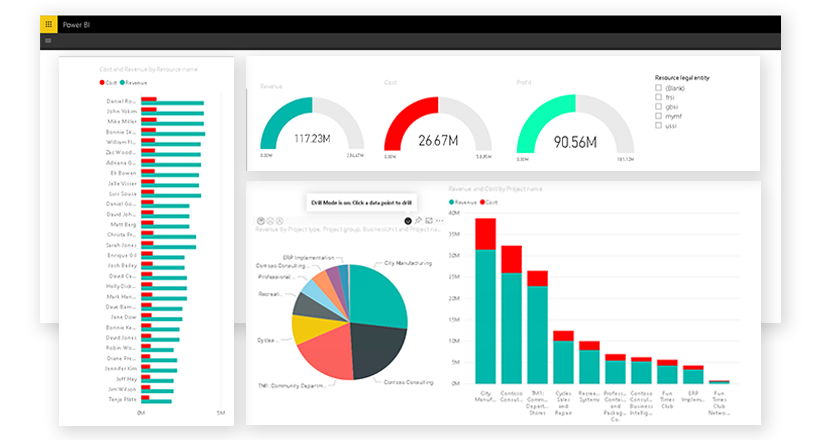The height and width of the screenshot is (440, 820).
Task: Click the drill-up circle icon on the pie chart
Action: click(260, 221)
